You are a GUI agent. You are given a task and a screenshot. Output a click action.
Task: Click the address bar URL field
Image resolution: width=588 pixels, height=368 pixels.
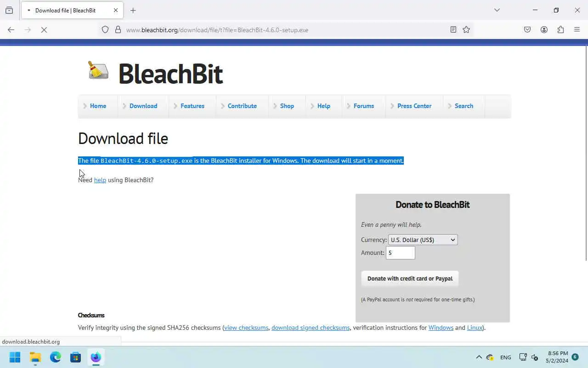tap(285, 30)
